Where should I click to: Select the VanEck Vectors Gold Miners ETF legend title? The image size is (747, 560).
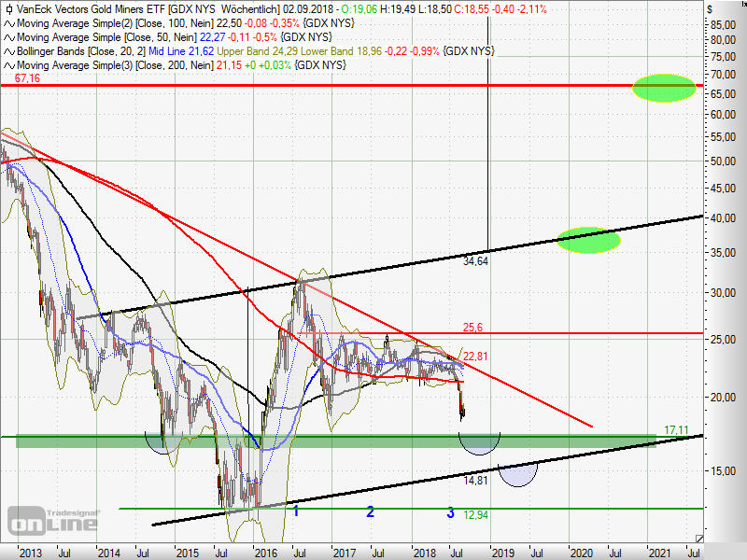click(x=282, y=9)
